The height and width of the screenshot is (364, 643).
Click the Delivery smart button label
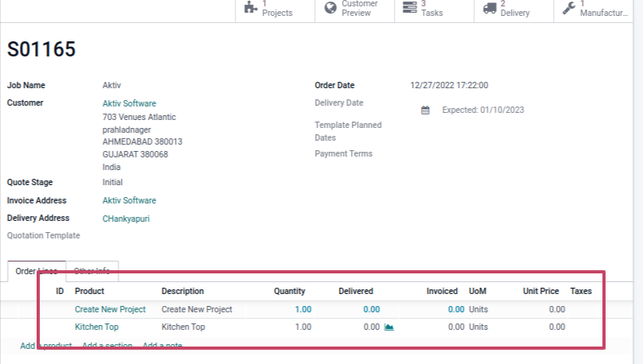pos(515,13)
